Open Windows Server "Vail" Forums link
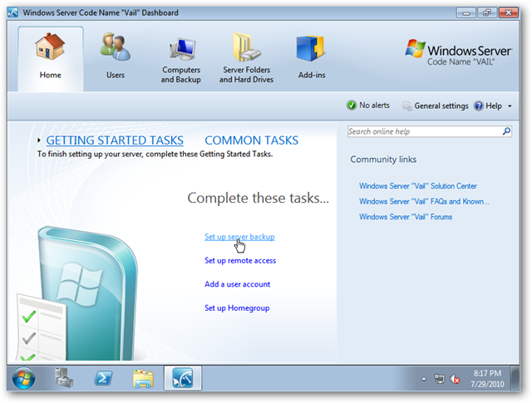The width and height of the screenshot is (532, 403). coord(406,217)
